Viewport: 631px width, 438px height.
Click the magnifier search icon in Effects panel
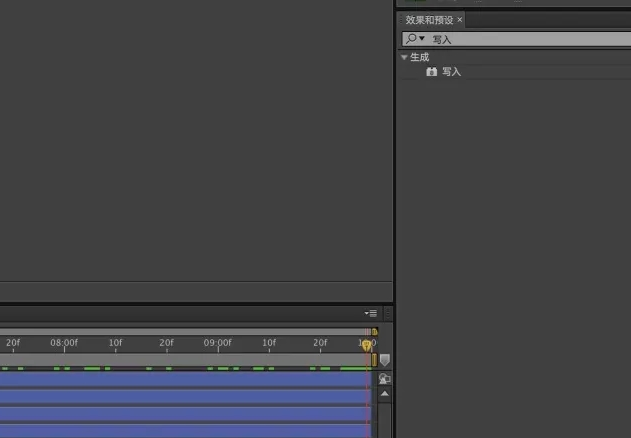(x=411, y=39)
